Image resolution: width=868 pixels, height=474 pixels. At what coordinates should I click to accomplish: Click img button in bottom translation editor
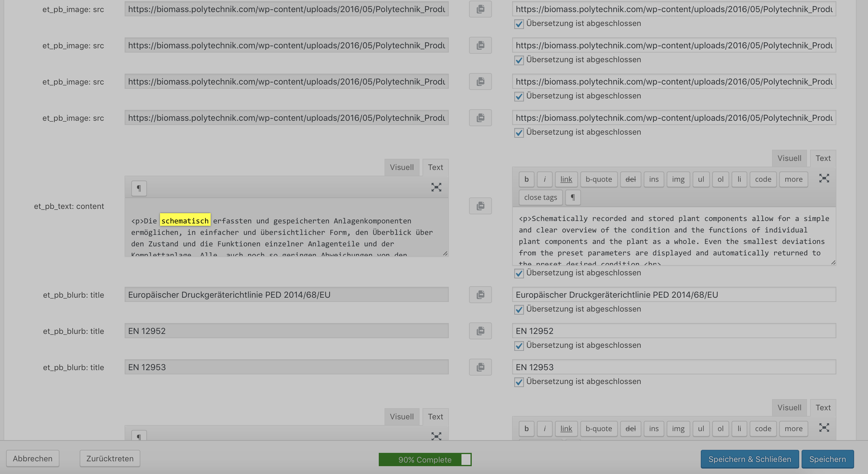click(678, 428)
